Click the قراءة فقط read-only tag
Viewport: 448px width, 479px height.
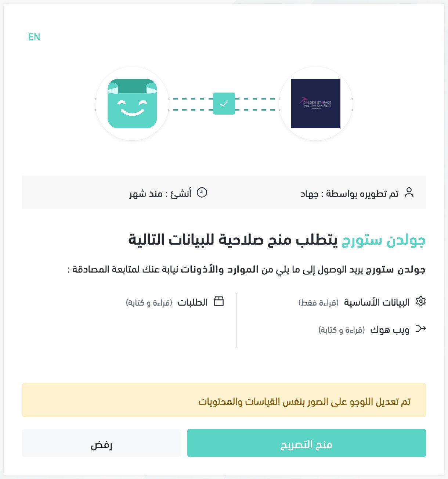point(318,303)
